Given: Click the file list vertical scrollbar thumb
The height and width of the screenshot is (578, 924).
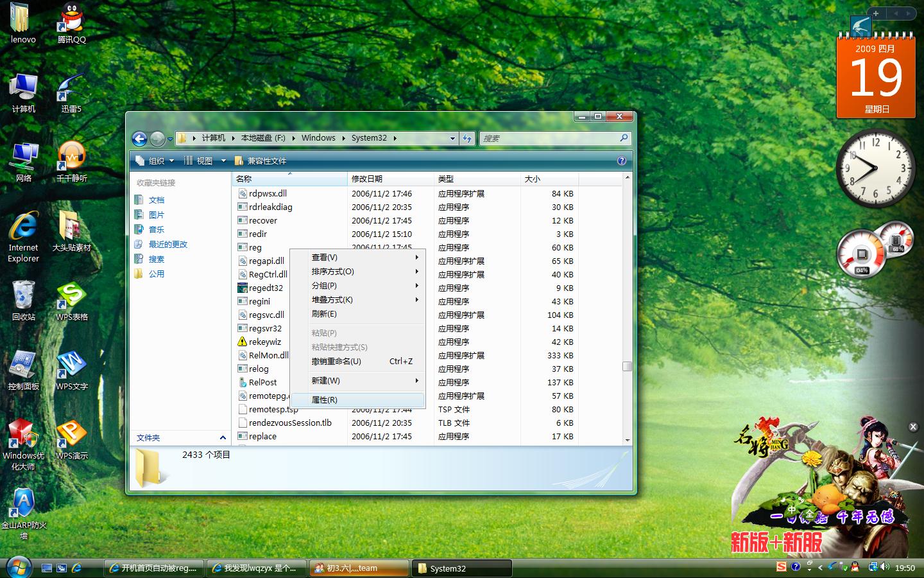Looking at the screenshot, I should [x=627, y=366].
